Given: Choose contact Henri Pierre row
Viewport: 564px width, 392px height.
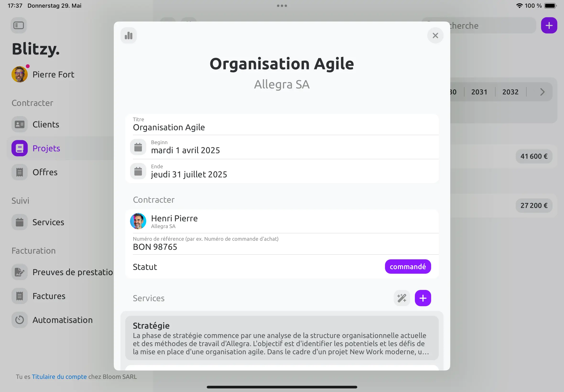Looking at the screenshot, I should tap(282, 221).
